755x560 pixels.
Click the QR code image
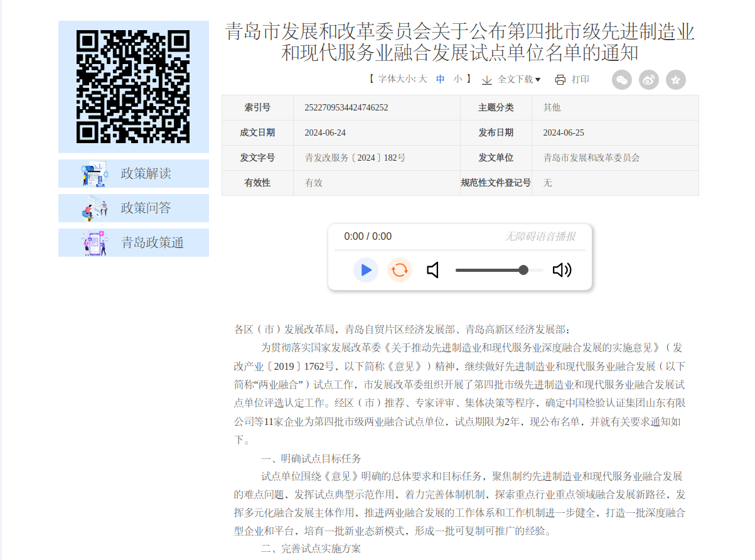pos(133,87)
